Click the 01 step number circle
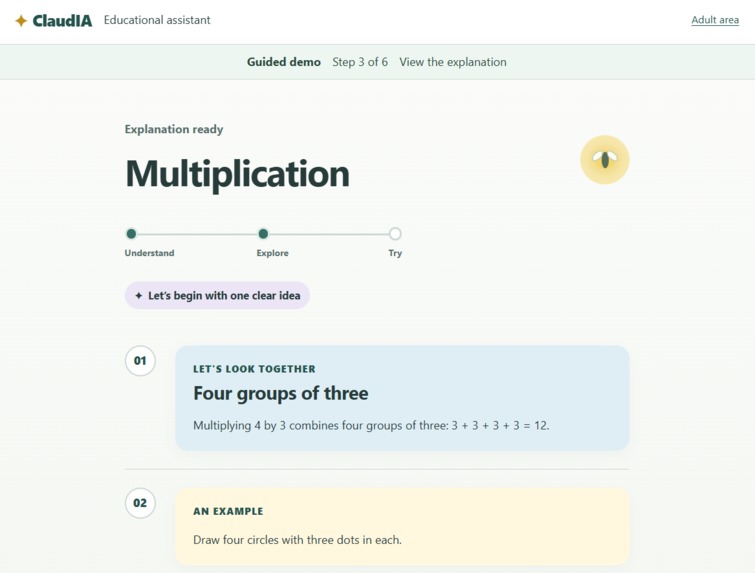This screenshot has width=755, height=573. 140,361
